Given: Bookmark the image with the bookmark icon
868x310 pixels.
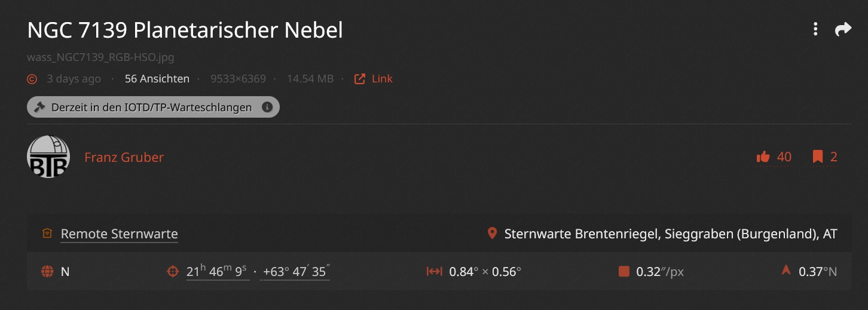Looking at the screenshot, I should tap(818, 157).
